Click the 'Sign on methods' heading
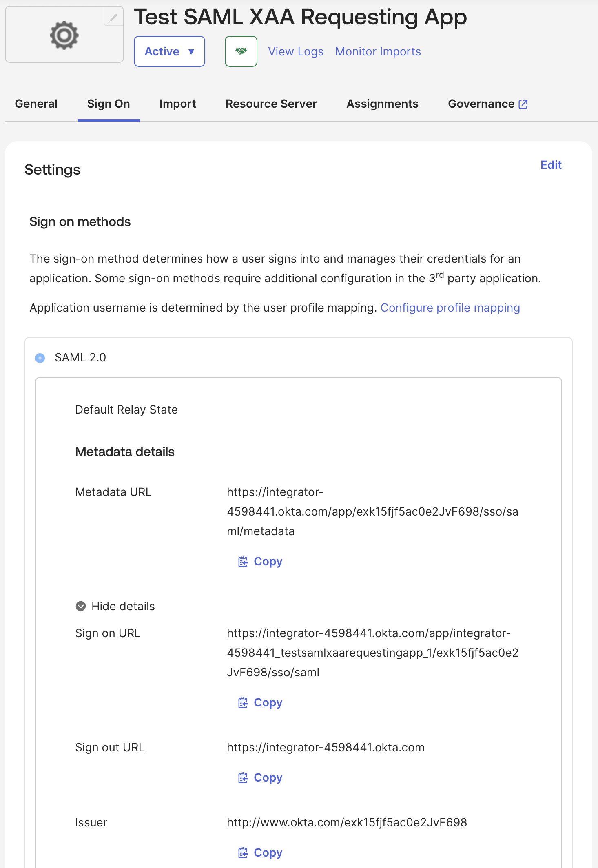 [80, 221]
